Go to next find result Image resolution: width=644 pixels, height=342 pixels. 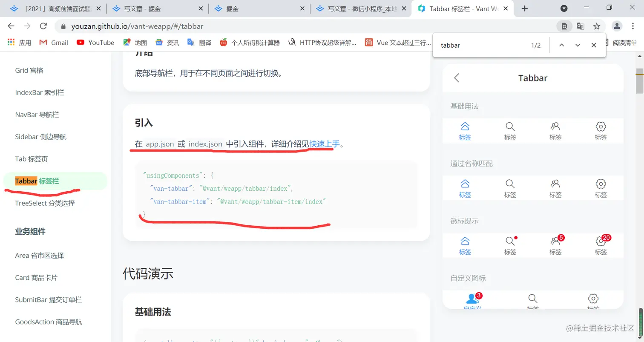578,45
